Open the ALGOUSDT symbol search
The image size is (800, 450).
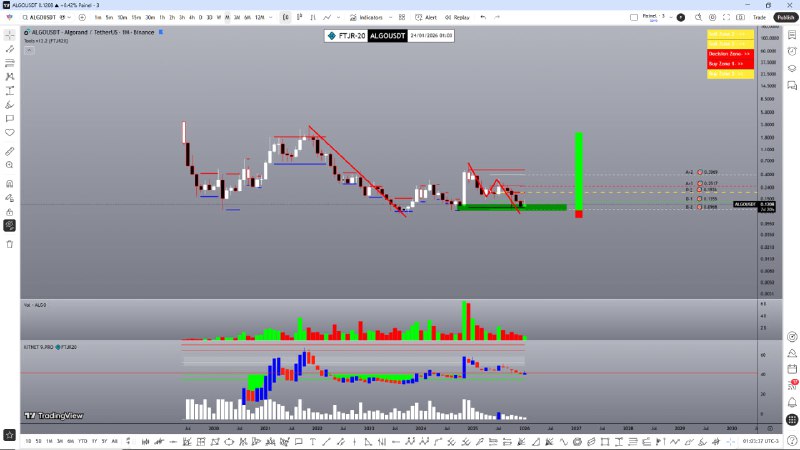tap(45, 17)
